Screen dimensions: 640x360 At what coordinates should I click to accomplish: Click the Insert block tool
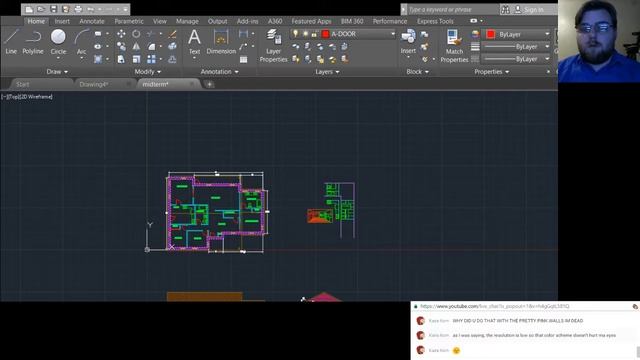point(408,42)
